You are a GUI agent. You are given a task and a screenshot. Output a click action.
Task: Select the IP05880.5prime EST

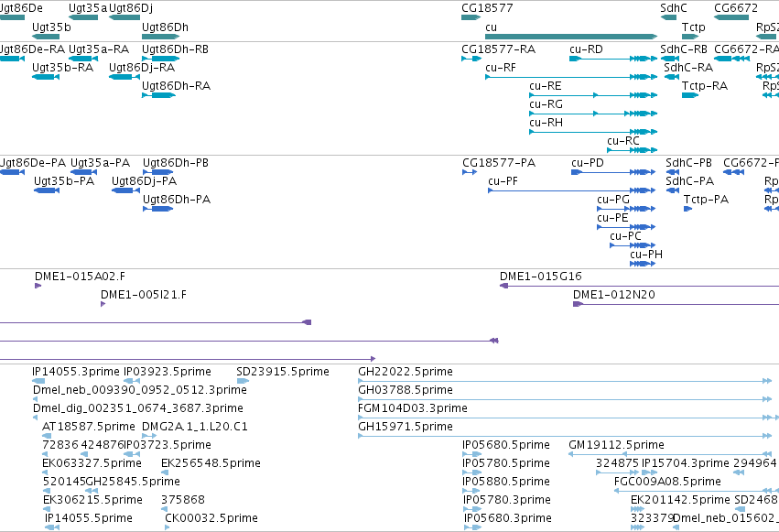tap(471, 491)
